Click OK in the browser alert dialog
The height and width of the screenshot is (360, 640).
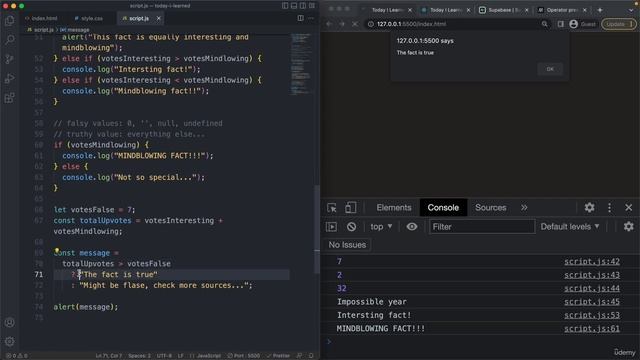550,69
